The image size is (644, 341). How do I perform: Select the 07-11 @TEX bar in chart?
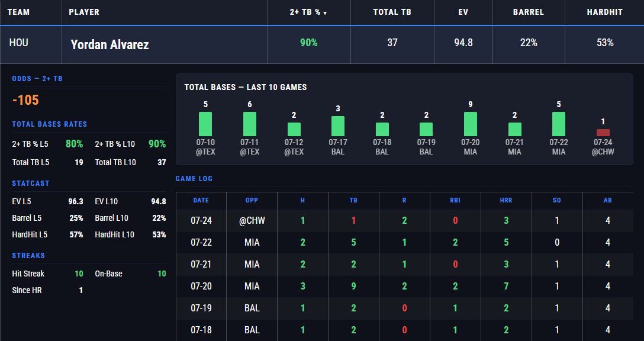(x=250, y=124)
